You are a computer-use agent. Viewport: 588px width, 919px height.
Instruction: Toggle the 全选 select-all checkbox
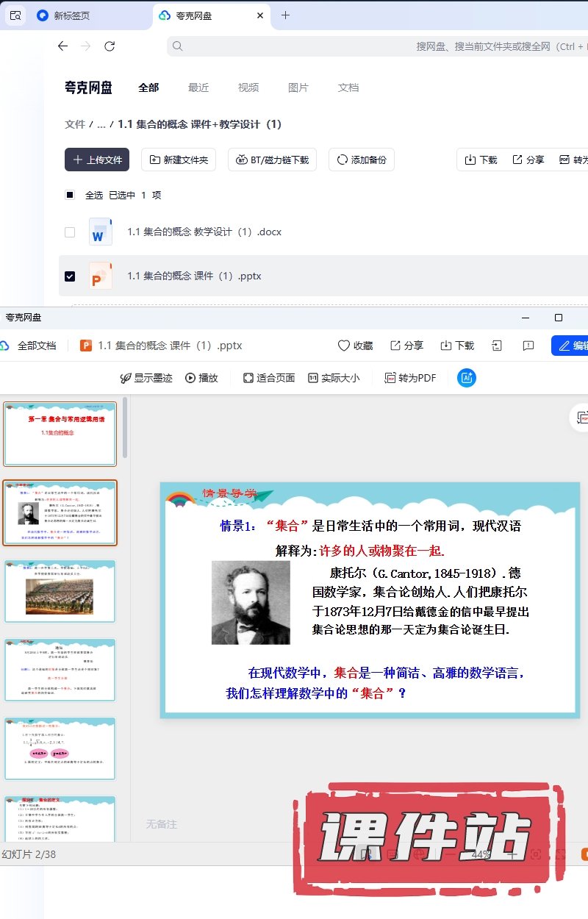[x=70, y=195]
